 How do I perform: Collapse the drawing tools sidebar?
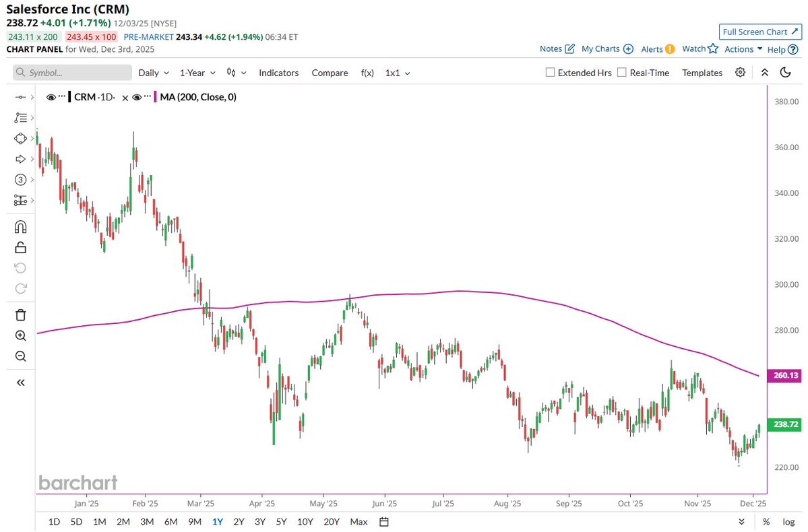point(20,383)
